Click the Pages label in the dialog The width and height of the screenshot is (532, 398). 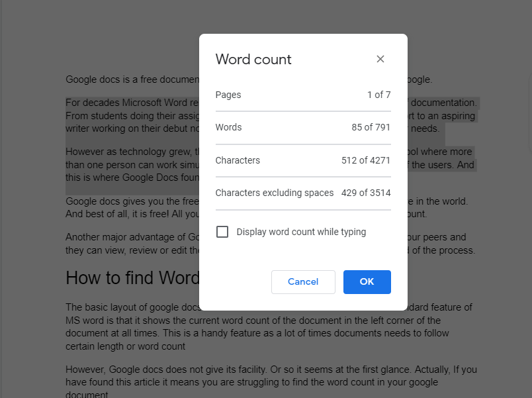point(228,95)
